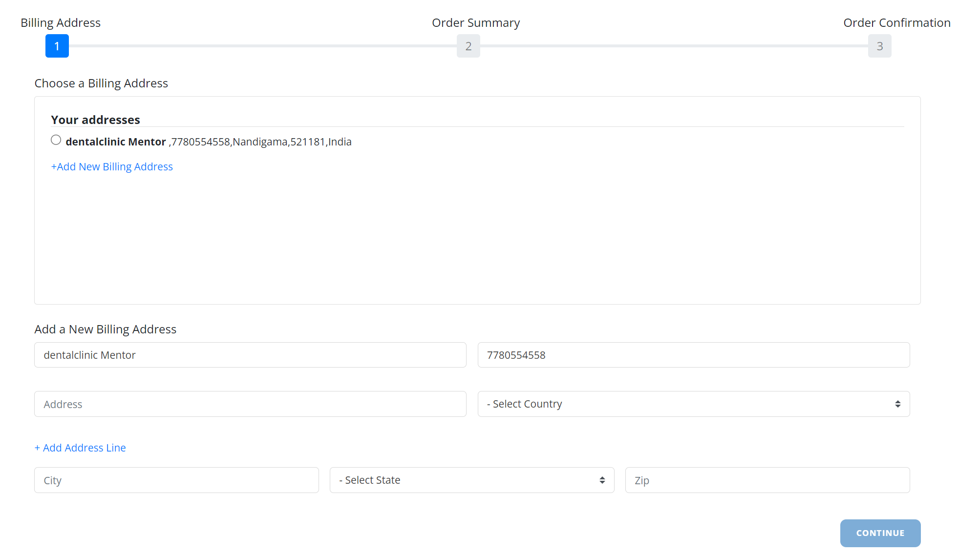Click the Select Country dropdown arrows
This screenshot has width=980, height=555.
tap(897, 404)
